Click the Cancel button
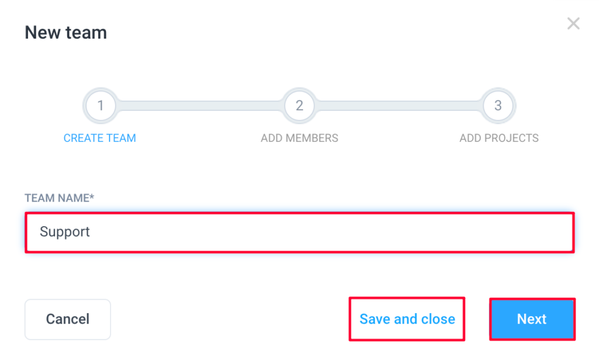Screen dimensions: 599x364 (x=68, y=320)
